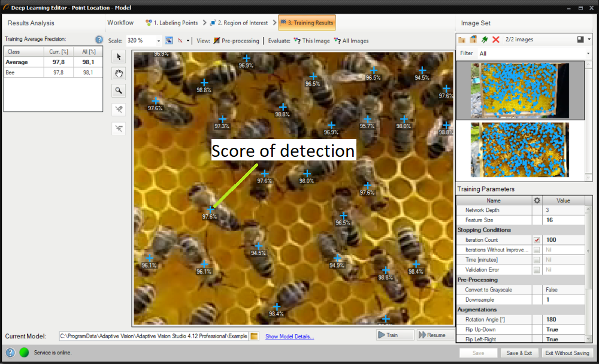Select the arrow pointer tool

click(119, 57)
